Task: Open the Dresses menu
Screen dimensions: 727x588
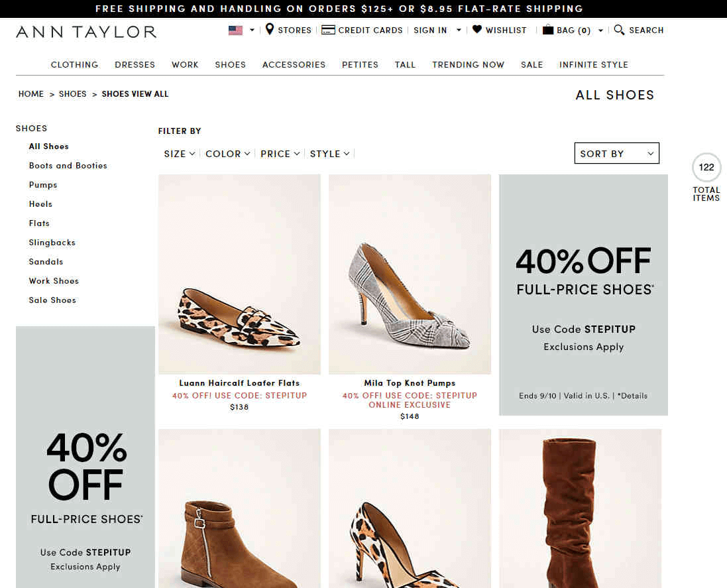Action: click(135, 64)
